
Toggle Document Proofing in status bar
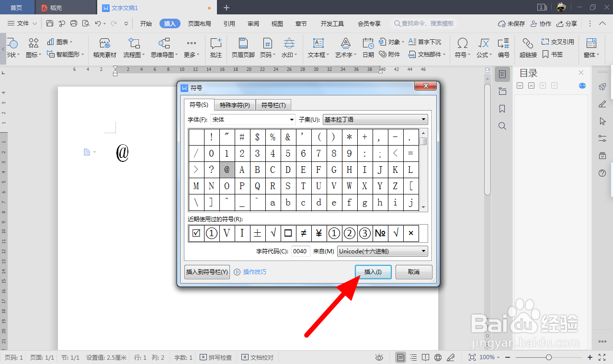258,357
